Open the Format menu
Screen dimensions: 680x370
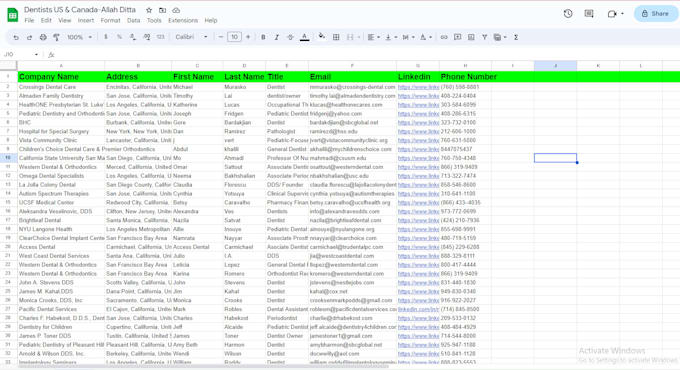click(110, 20)
